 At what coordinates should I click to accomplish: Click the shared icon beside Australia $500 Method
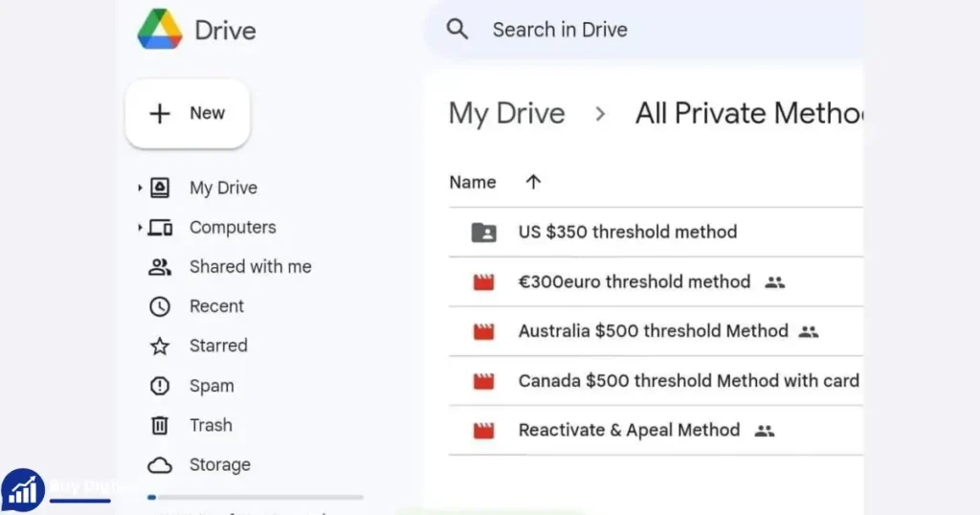click(809, 332)
